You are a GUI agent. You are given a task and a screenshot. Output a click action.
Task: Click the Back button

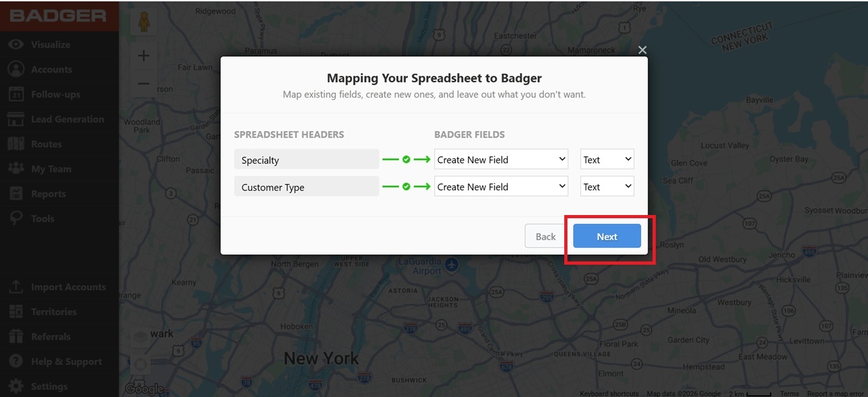(x=545, y=236)
